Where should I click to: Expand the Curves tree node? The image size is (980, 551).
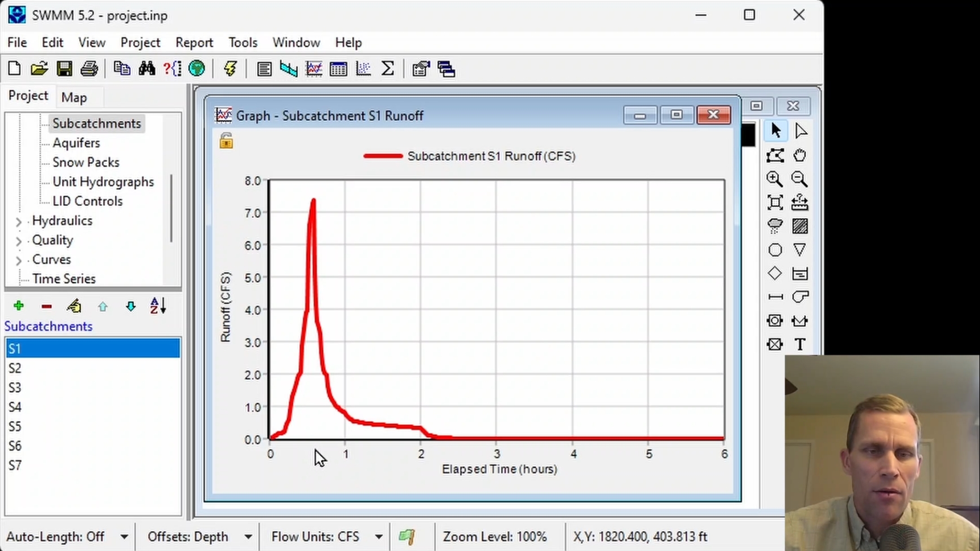[x=19, y=261]
